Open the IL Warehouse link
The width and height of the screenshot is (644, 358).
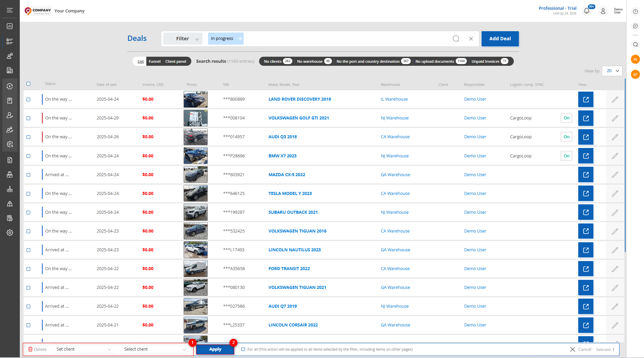click(x=394, y=99)
